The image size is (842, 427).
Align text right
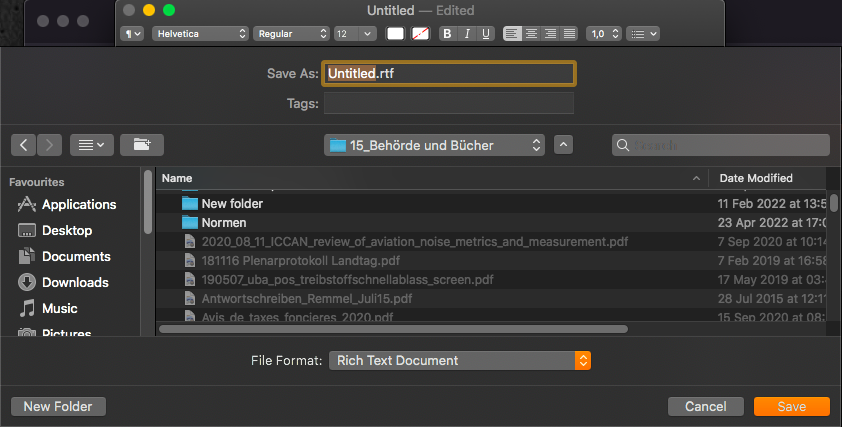(550, 34)
